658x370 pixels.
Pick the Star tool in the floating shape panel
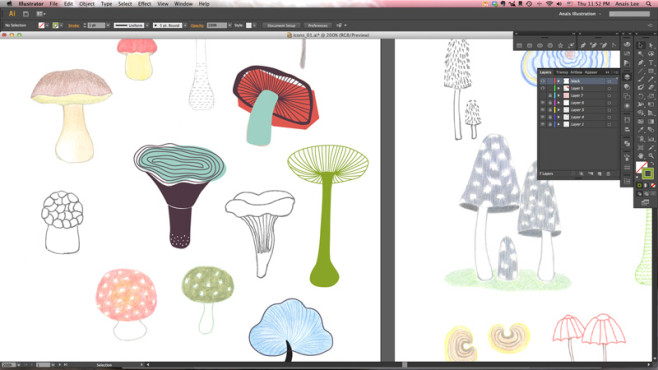point(560,45)
